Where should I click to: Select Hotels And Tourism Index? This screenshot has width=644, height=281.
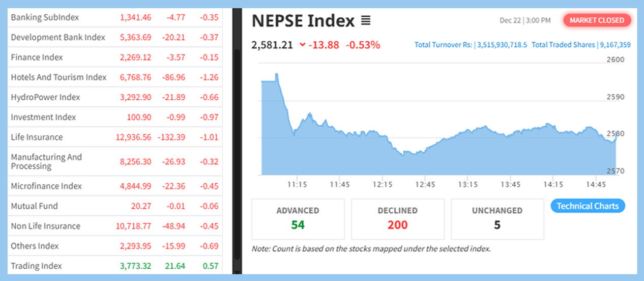point(58,77)
